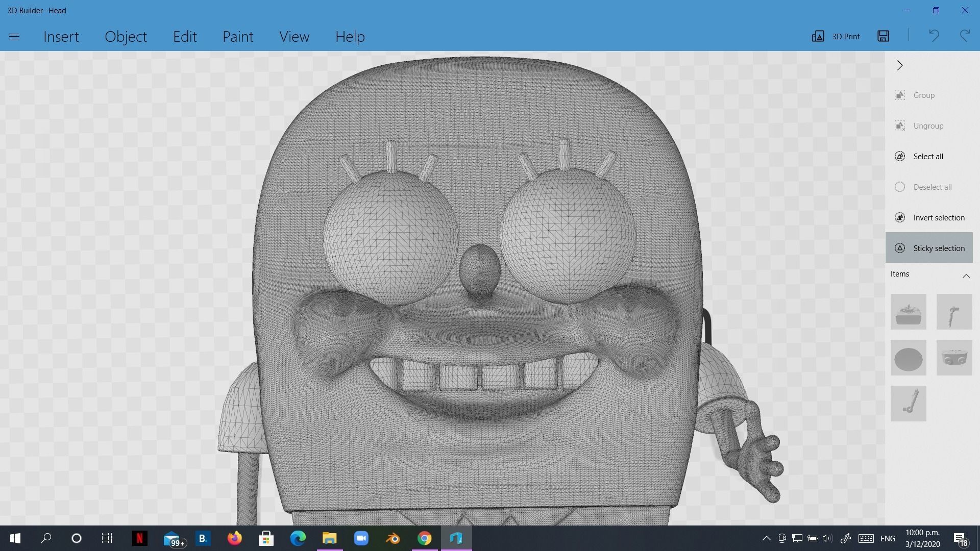Select the head item thumbnail
The height and width of the screenshot is (551, 980).
click(x=908, y=312)
